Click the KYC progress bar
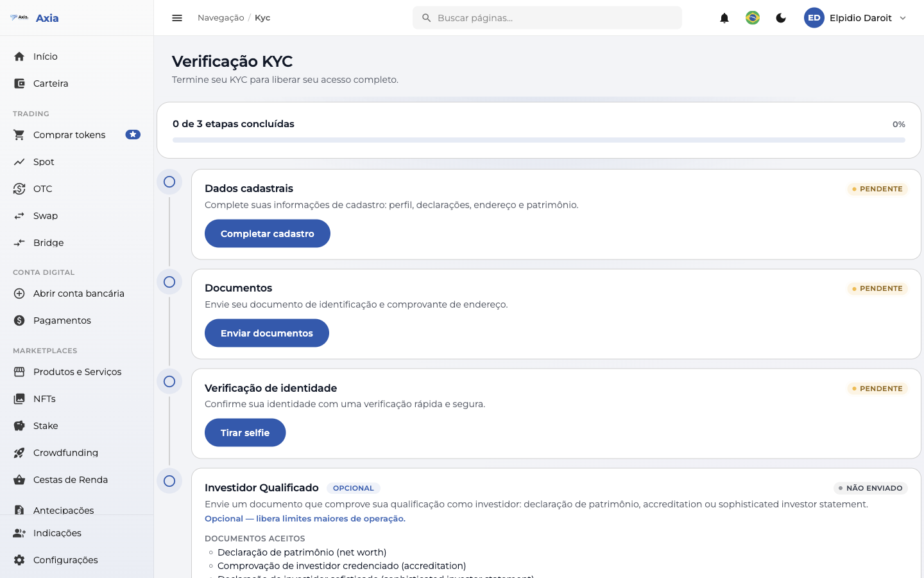The height and width of the screenshot is (578, 924). click(539, 140)
